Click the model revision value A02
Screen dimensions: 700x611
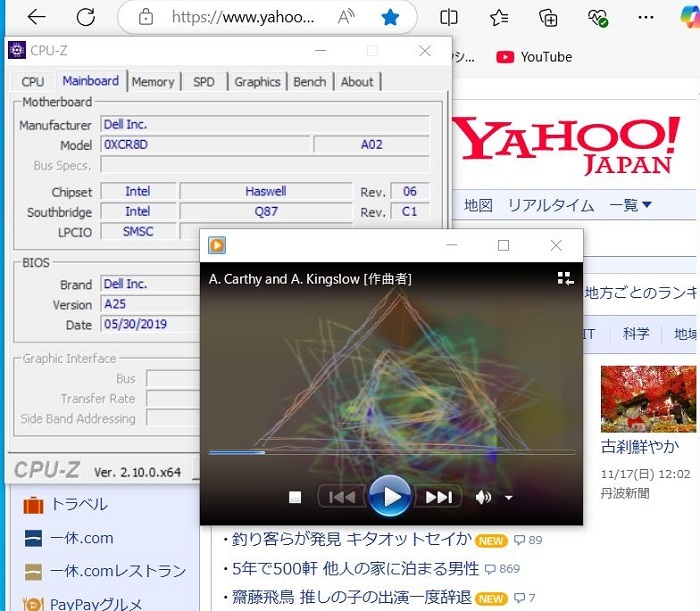click(x=371, y=145)
